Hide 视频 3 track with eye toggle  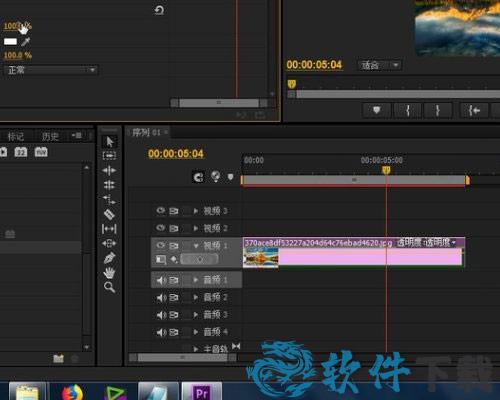[161, 210]
